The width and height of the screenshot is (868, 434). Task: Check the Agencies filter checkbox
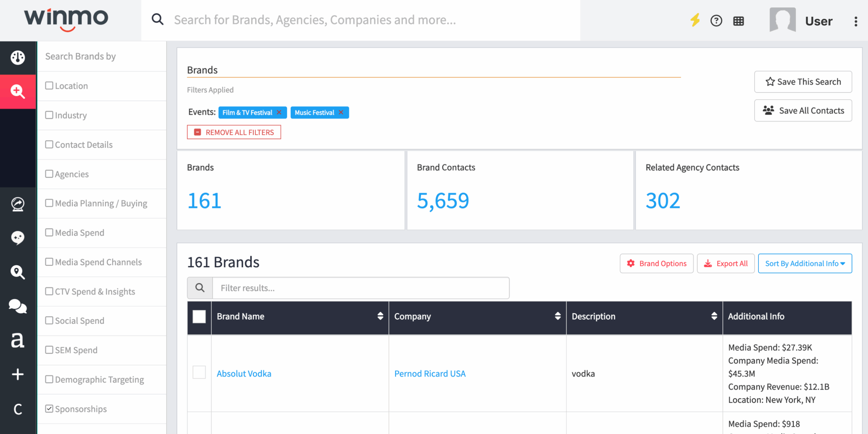point(49,174)
